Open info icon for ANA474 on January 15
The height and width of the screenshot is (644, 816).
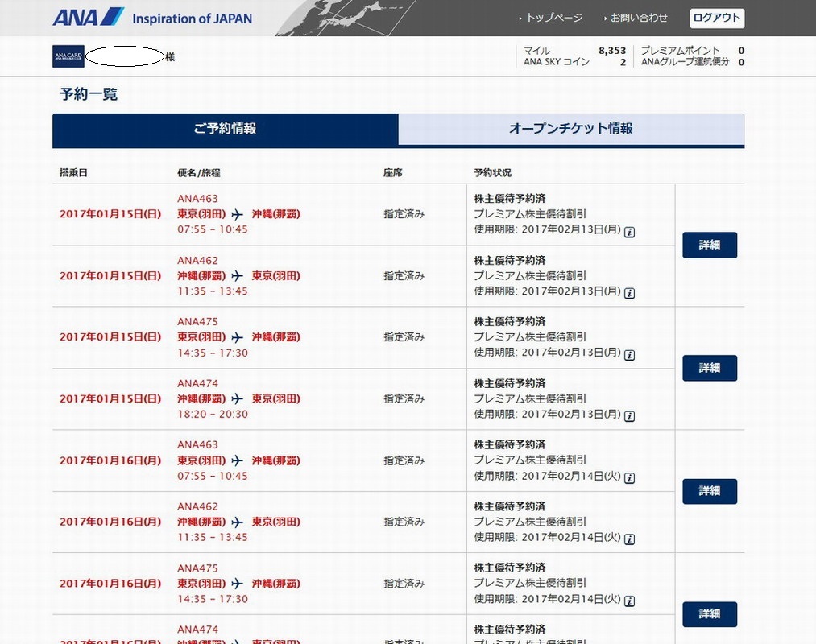coord(629,416)
